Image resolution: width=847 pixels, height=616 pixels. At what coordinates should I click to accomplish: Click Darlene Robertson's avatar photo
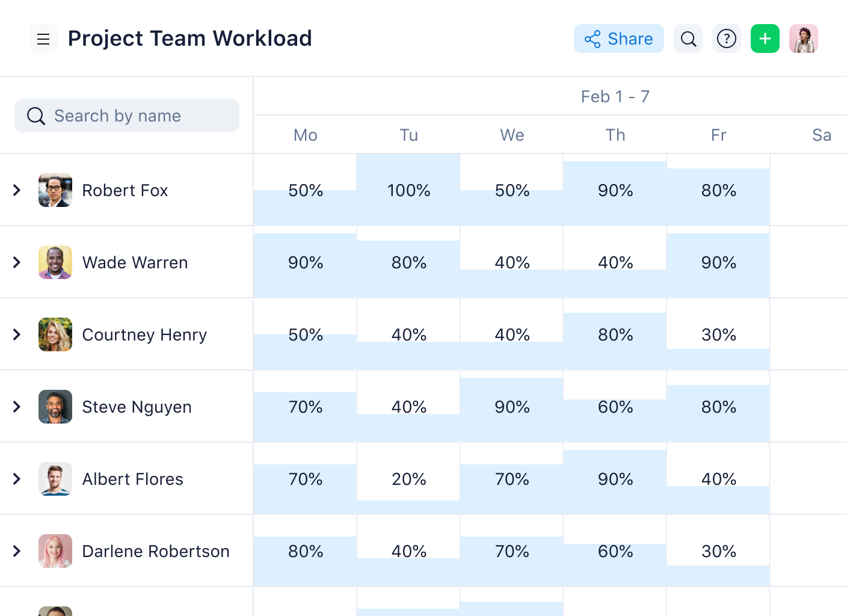tap(55, 551)
